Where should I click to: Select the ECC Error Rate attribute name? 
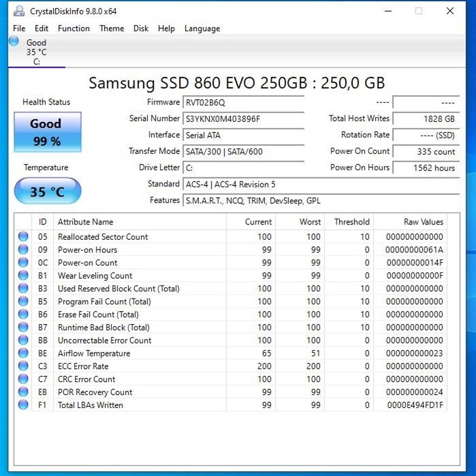tap(83, 366)
